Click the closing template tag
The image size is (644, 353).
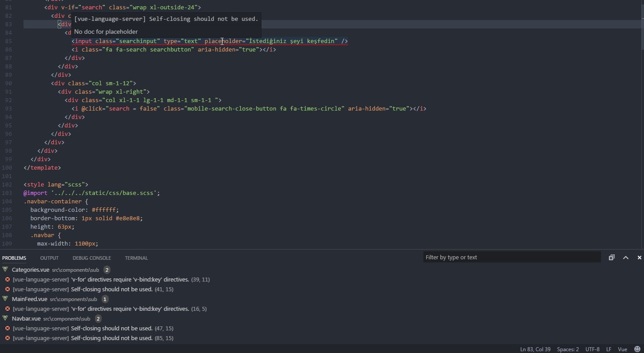tap(42, 167)
